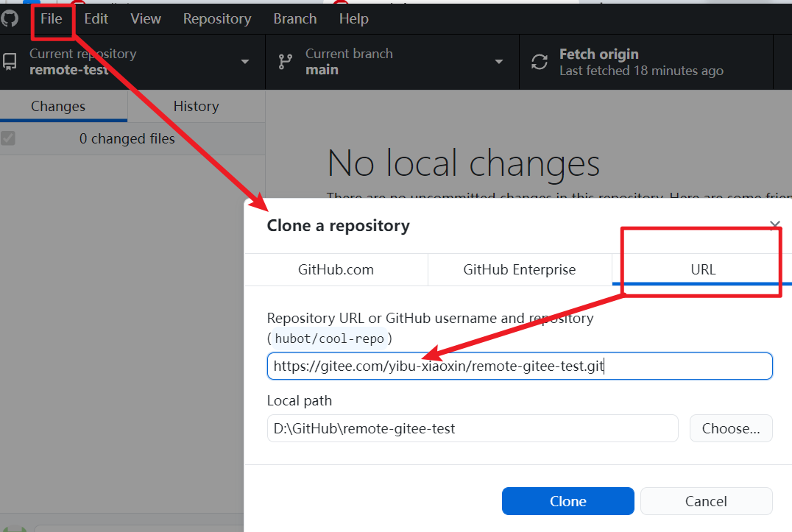Click the Fetch origin sync icon
Screen dimensions: 792x532
point(540,62)
